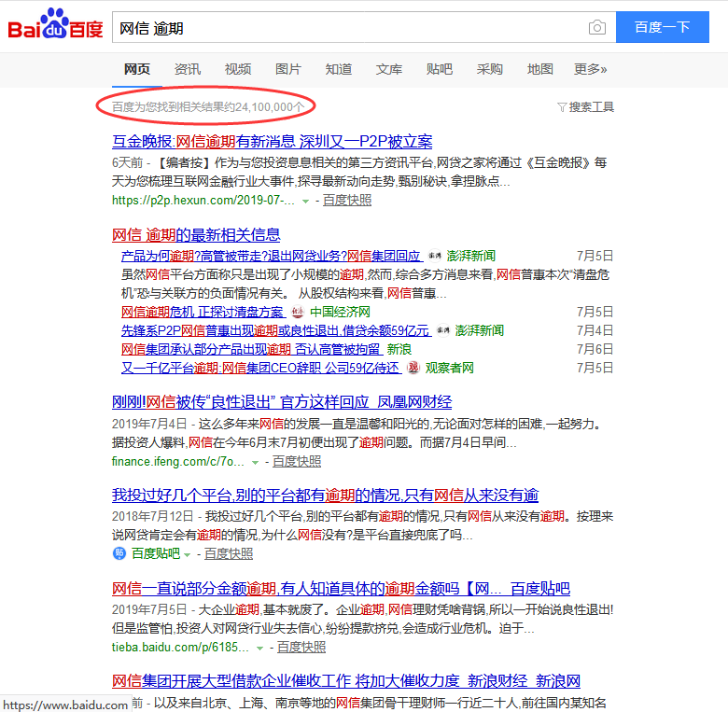
Task: Click the 百度贴吧 paw icon
Action: (119, 553)
